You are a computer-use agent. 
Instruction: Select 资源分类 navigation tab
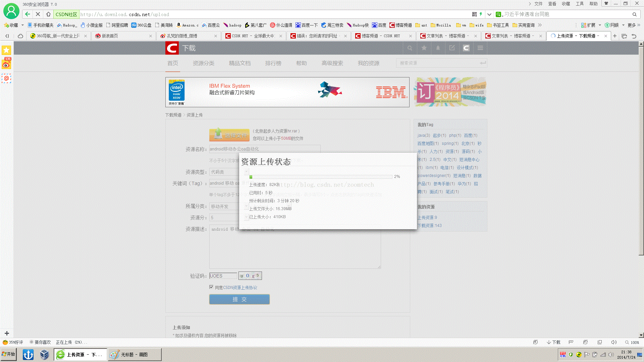(204, 63)
